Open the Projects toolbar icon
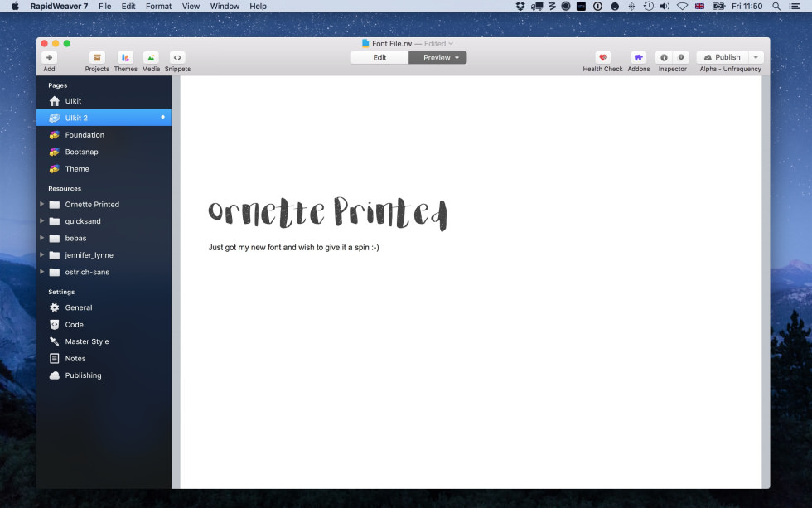This screenshot has width=812, height=508. point(97,57)
